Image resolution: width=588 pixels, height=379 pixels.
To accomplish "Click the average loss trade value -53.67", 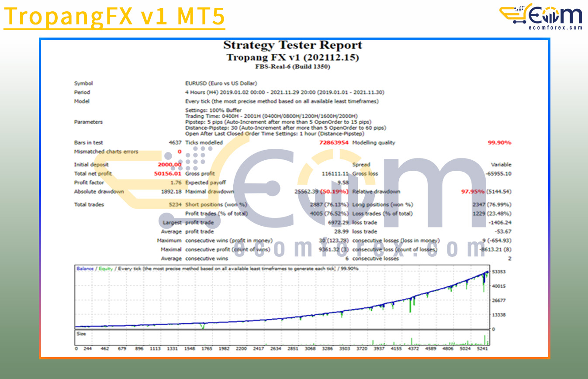I will point(503,232).
